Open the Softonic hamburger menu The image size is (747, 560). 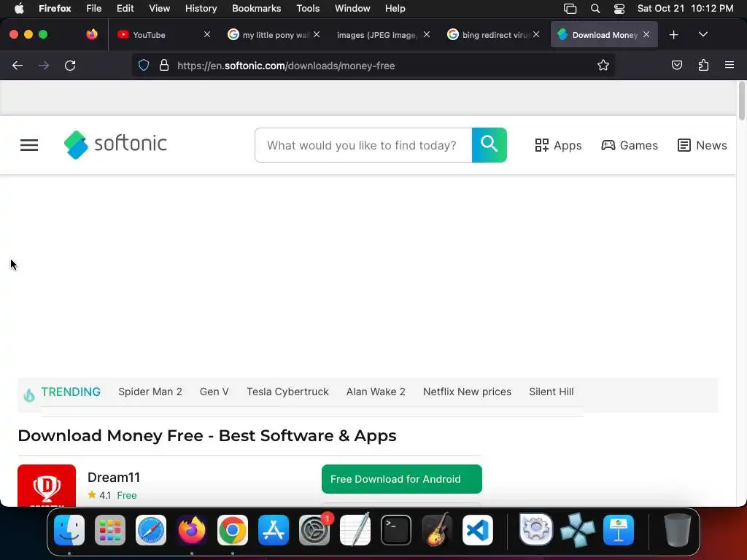[x=29, y=145]
